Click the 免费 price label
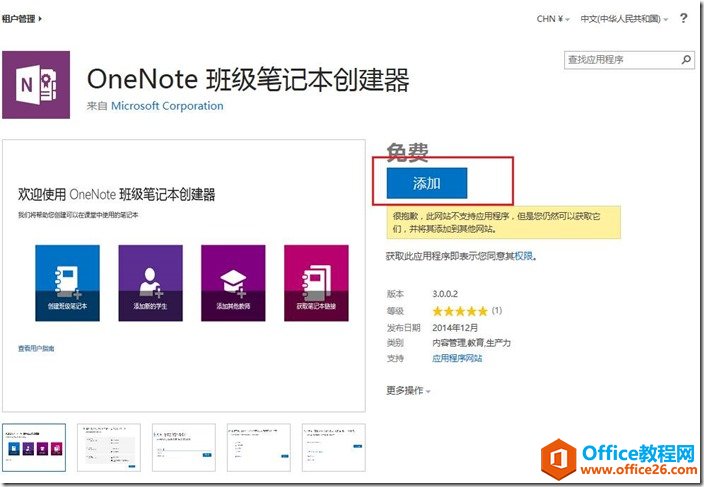The height and width of the screenshot is (487, 704). (x=408, y=153)
